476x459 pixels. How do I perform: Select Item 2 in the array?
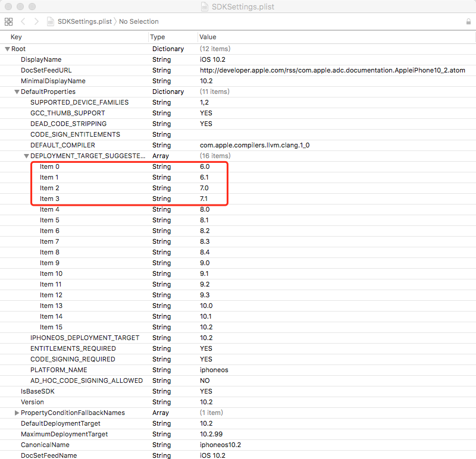pyautogui.click(x=49, y=188)
